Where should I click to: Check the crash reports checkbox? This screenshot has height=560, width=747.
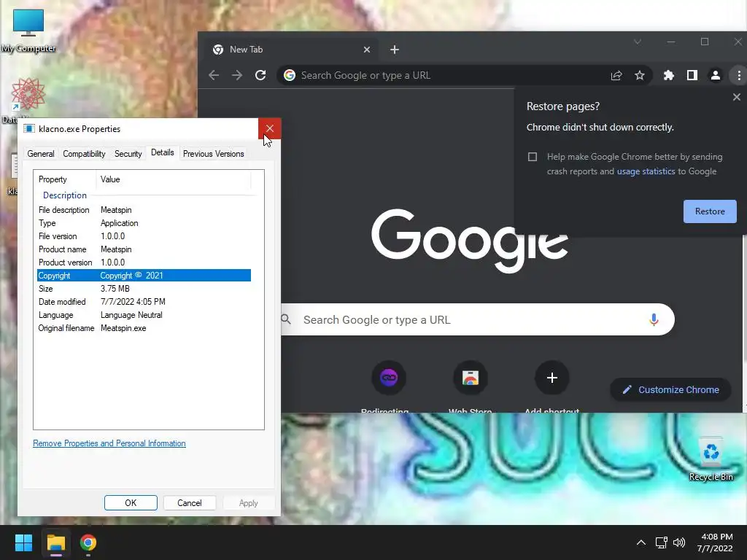[533, 157]
